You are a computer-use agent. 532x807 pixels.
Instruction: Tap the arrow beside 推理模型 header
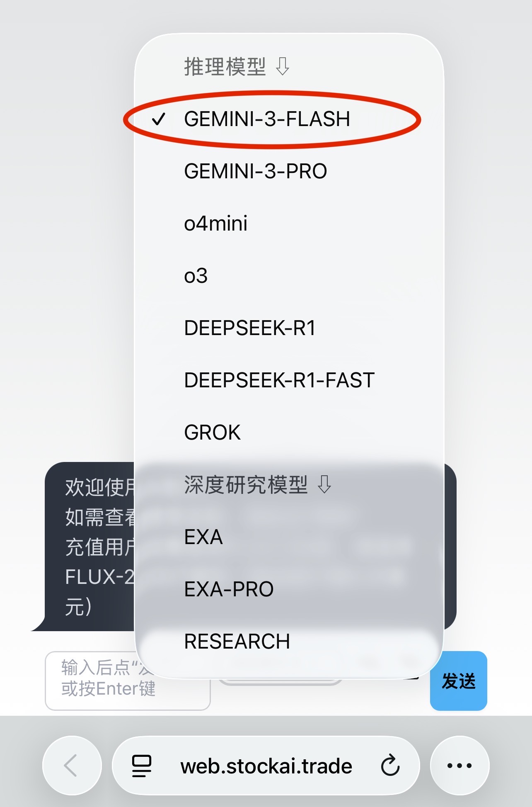coord(283,66)
